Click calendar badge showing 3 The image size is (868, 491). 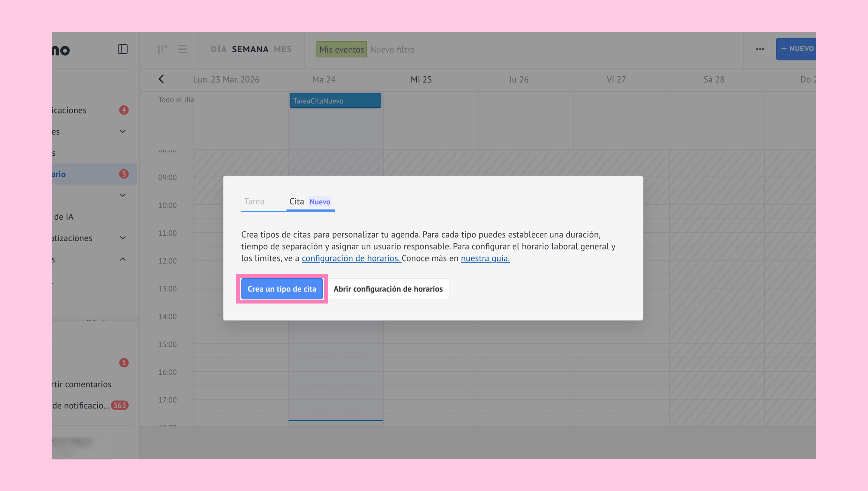pyautogui.click(x=124, y=174)
